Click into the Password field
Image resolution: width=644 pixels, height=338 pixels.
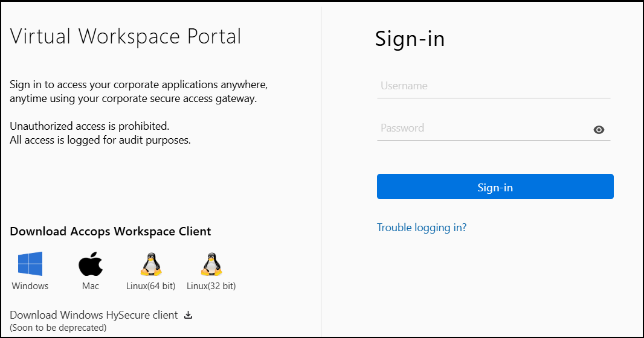click(483, 129)
